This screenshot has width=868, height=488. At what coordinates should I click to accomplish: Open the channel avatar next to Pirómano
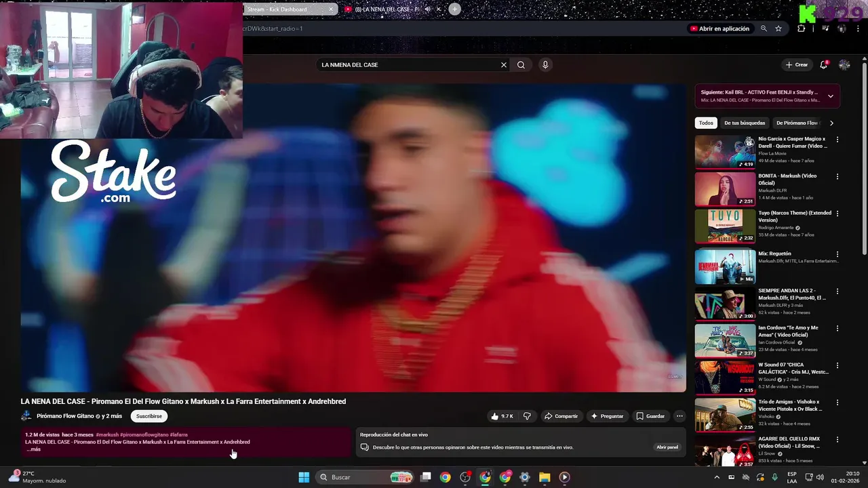point(26,416)
